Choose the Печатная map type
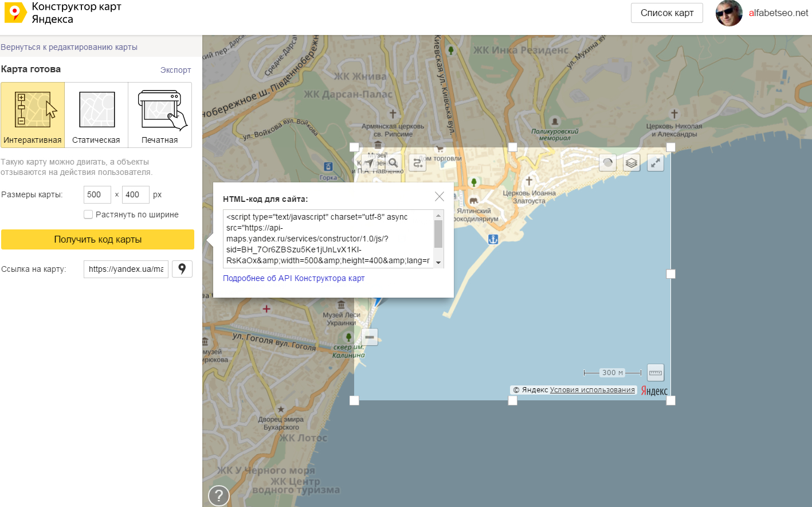The height and width of the screenshot is (507, 812). [160, 115]
